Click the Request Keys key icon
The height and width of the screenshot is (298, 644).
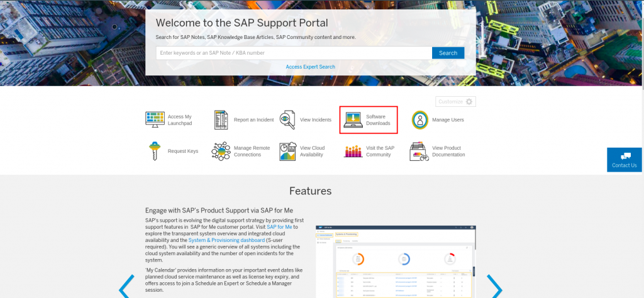coord(154,152)
